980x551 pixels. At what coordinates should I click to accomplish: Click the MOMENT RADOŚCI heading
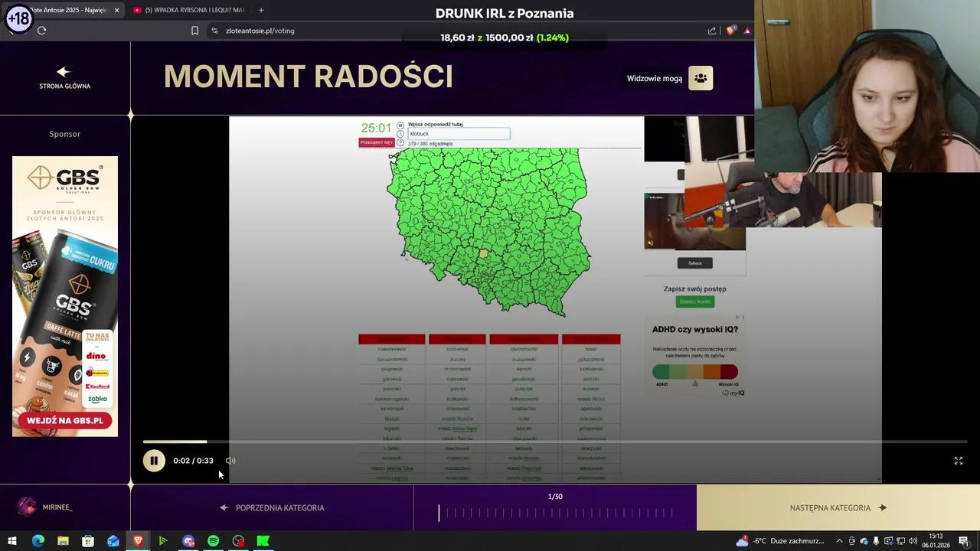coord(309,77)
